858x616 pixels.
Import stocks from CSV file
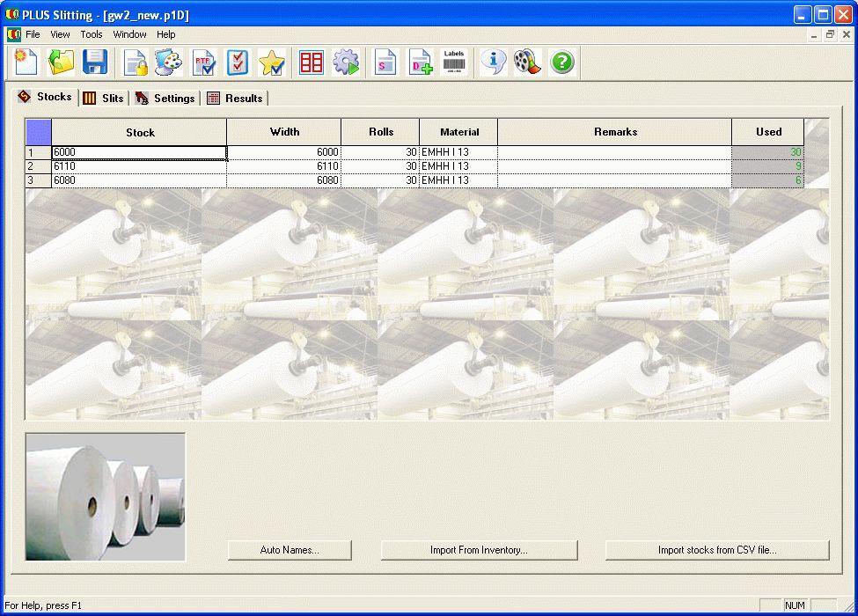click(717, 549)
